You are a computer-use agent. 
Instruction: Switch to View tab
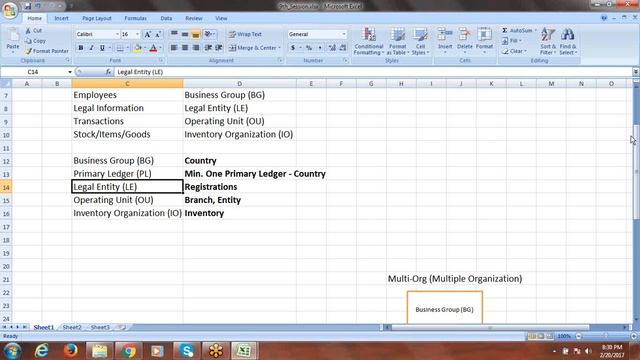[x=221, y=18]
